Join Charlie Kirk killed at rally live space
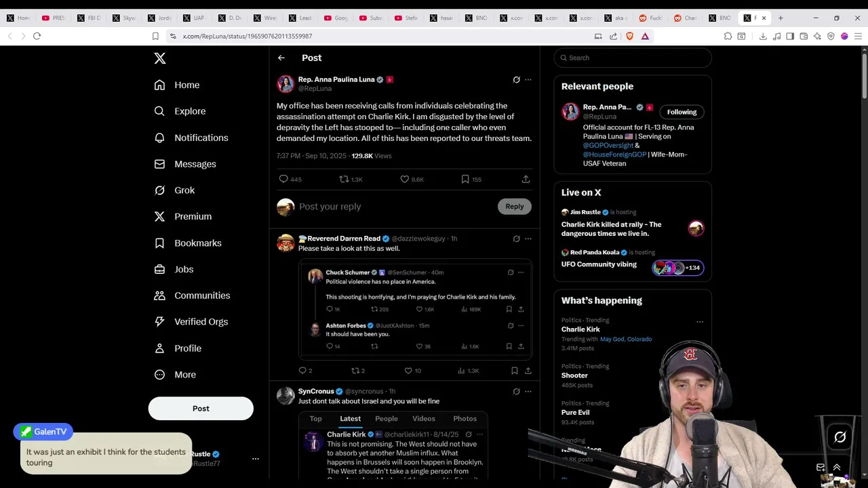 coord(633,223)
